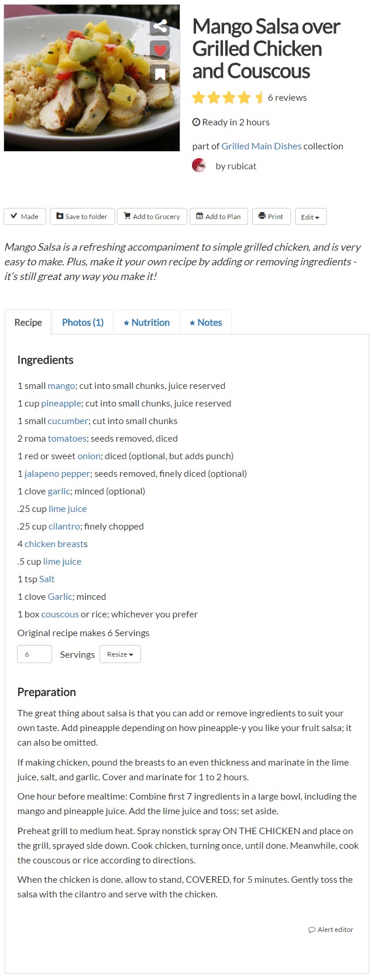Click the star rating for the recipe

pos(227,98)
